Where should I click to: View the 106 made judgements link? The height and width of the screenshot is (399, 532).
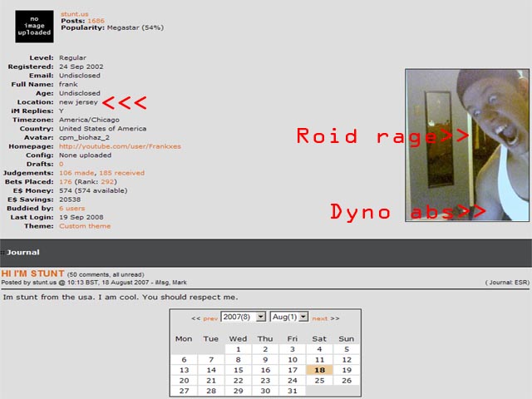click(x=76, y=172)
